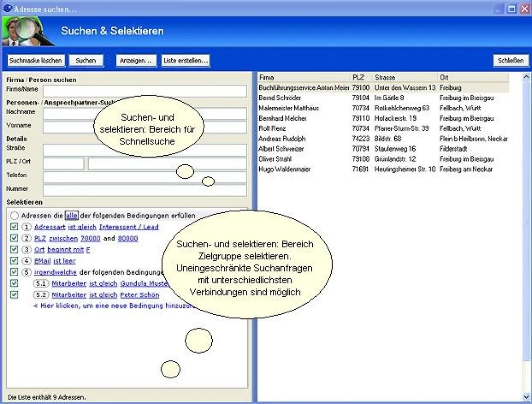Click Liste erstellen... button

[x=186, y=61]
